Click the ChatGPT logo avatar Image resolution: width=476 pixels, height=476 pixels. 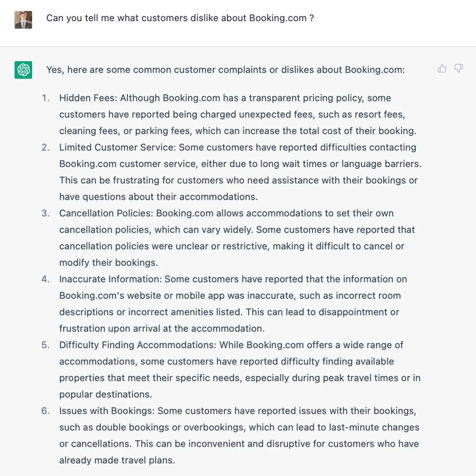[x=23, y=70]
